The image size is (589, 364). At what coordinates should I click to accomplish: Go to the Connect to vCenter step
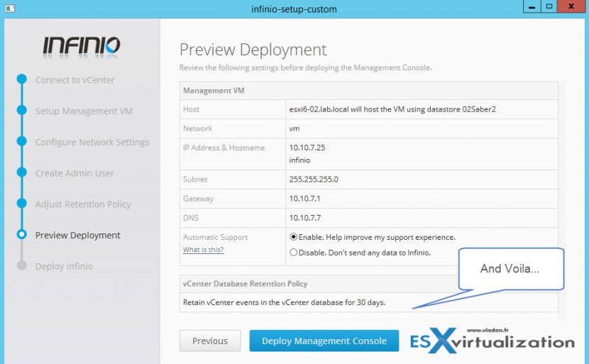[75, 80]
